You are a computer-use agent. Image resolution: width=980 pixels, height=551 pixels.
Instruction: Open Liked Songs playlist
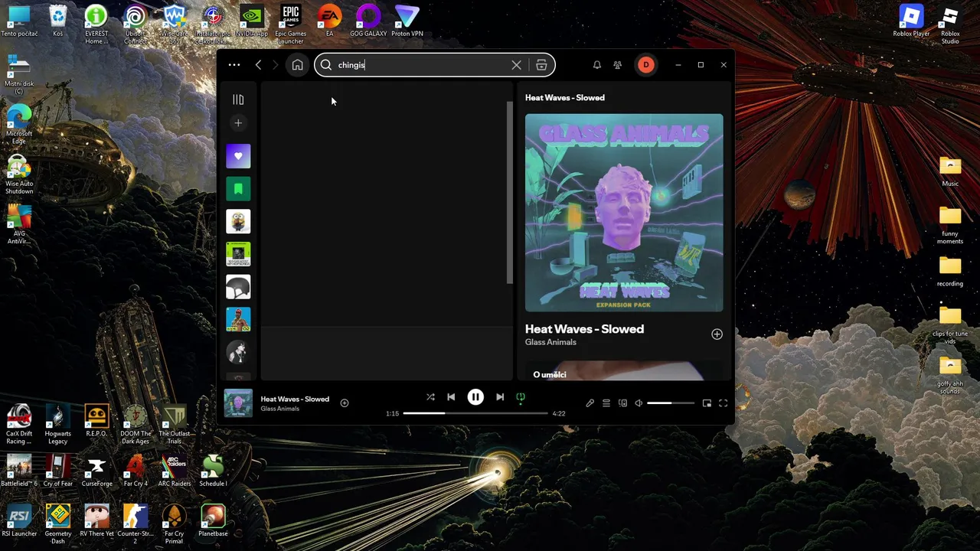(x=238, y=156)
